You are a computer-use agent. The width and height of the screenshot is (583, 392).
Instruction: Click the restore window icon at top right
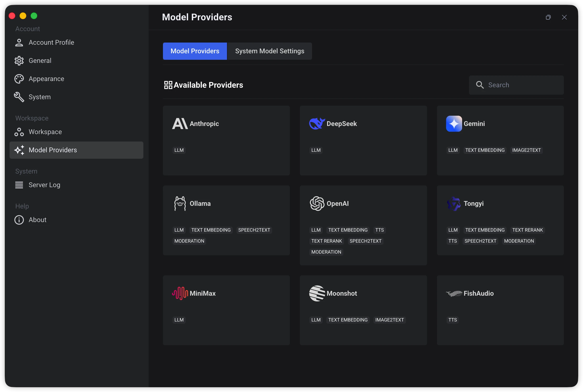pyautogui.click(x=548, y=17)
